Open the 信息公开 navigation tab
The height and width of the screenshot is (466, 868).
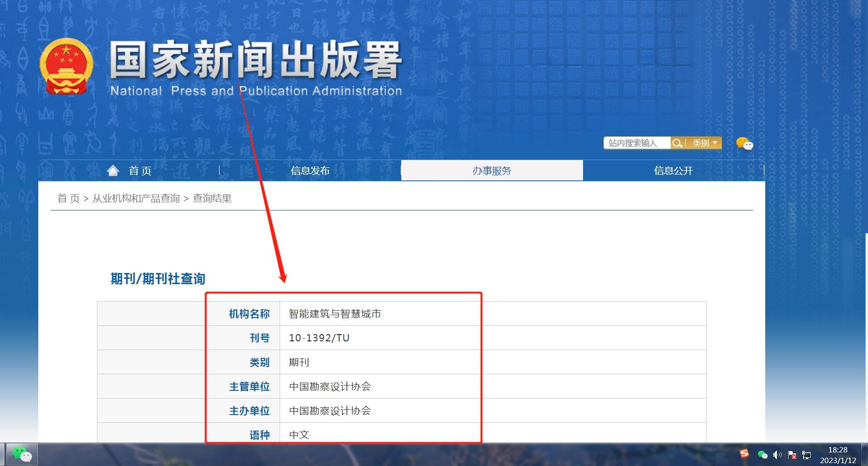point(674,170)
